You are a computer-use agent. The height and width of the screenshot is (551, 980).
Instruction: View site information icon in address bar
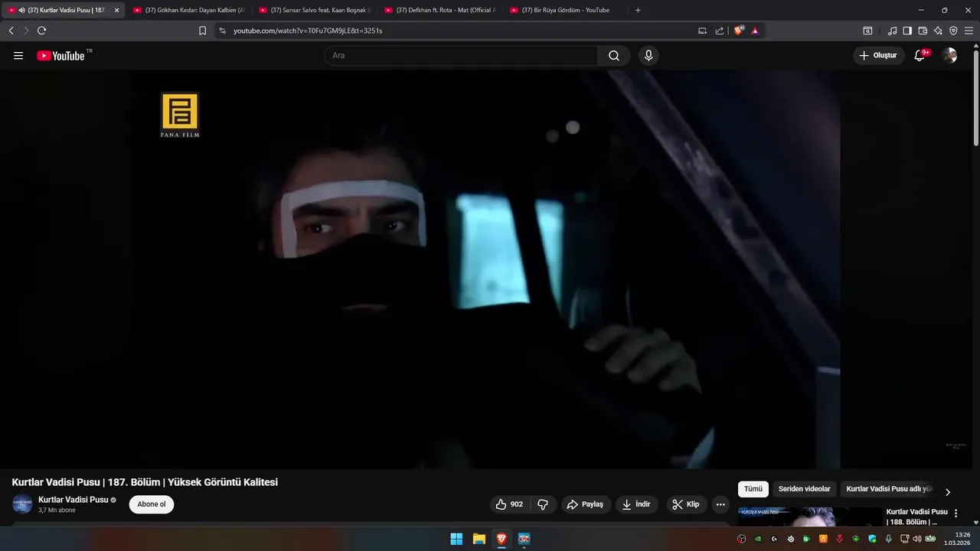pos(222,31)
